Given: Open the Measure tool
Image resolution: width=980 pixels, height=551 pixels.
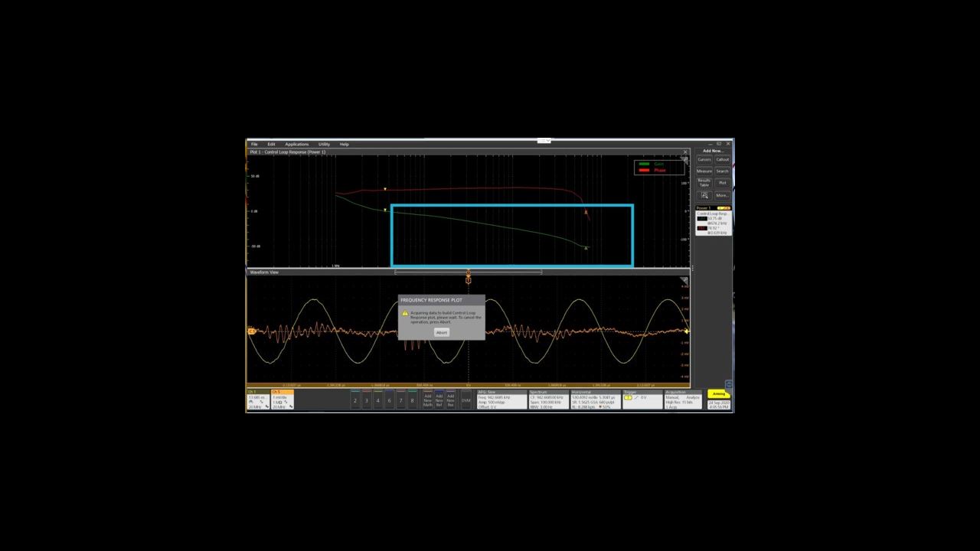Looking at the screenshot, I should click(x=704, y=171).
